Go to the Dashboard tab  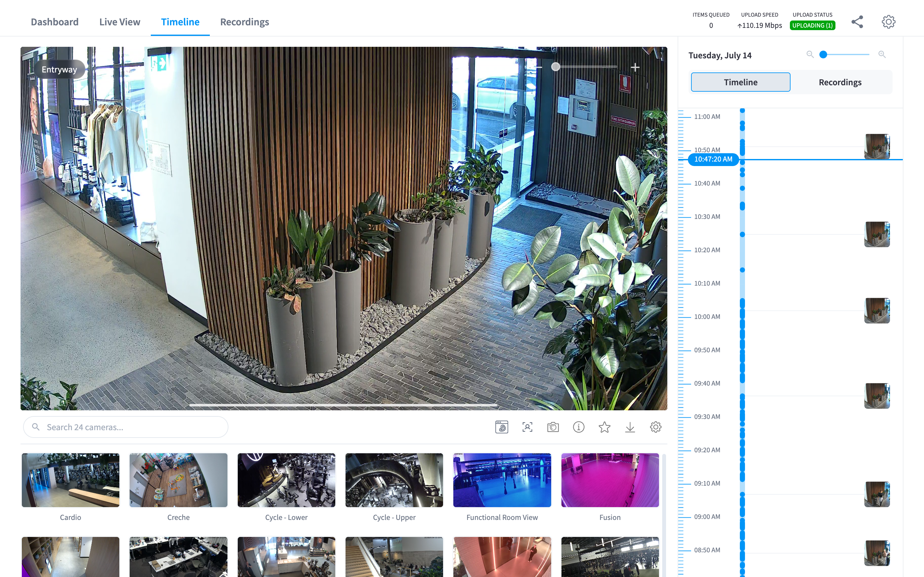[55, 22]
